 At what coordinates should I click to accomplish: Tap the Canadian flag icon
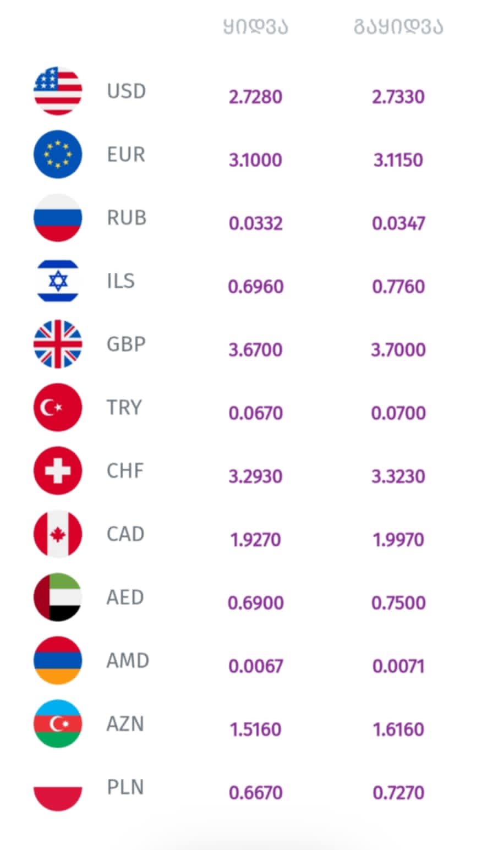[x=58, y=534]
